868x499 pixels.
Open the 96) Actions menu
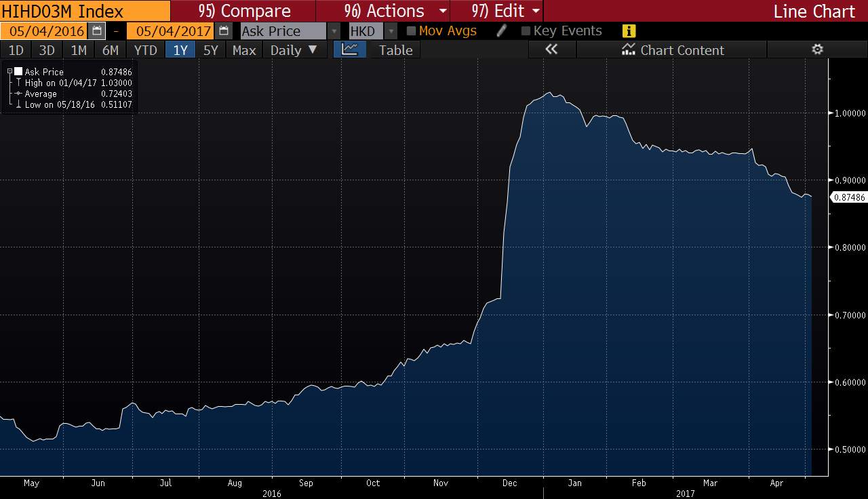[x=384, y=11]
